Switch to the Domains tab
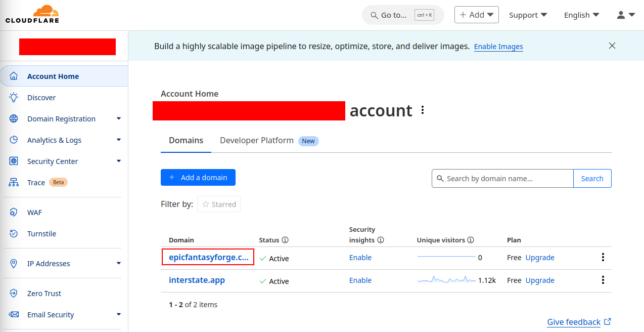Screen dimensions: 644x332 point(186,141)
